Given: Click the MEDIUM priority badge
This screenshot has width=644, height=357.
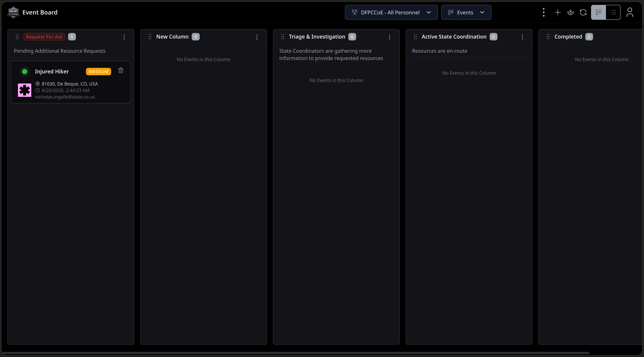Looking at the screenshot, I should click(x=98, y=71).
